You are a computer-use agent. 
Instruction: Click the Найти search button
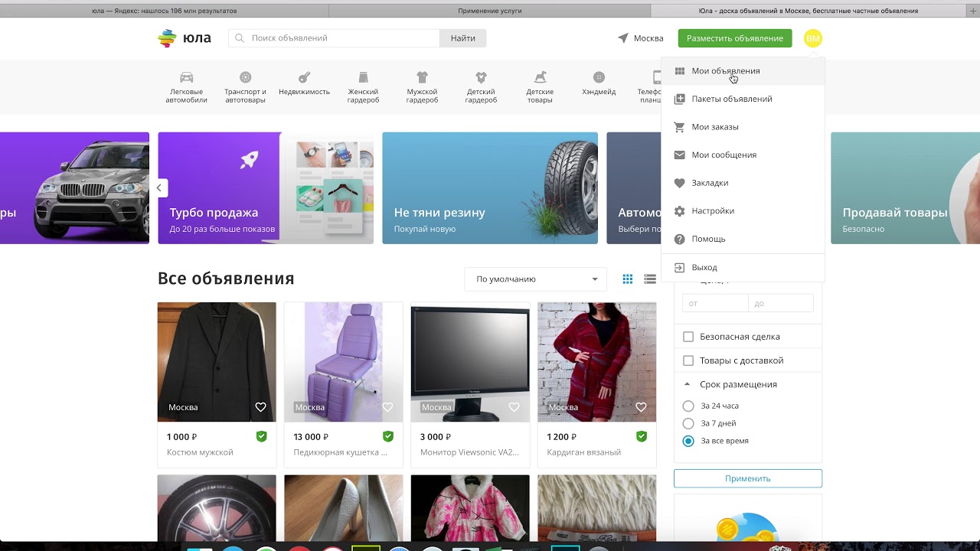pyautogui.click(x=463, y=38)
